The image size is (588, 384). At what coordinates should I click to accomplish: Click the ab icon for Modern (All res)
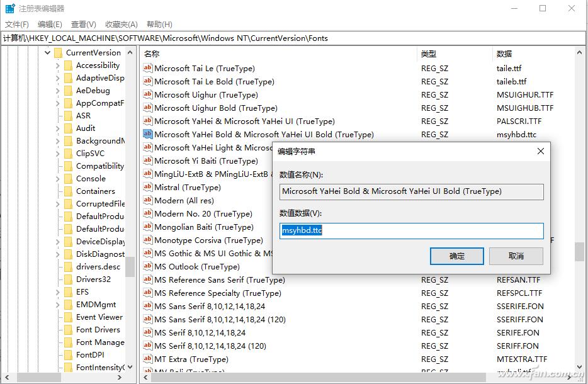149,200
